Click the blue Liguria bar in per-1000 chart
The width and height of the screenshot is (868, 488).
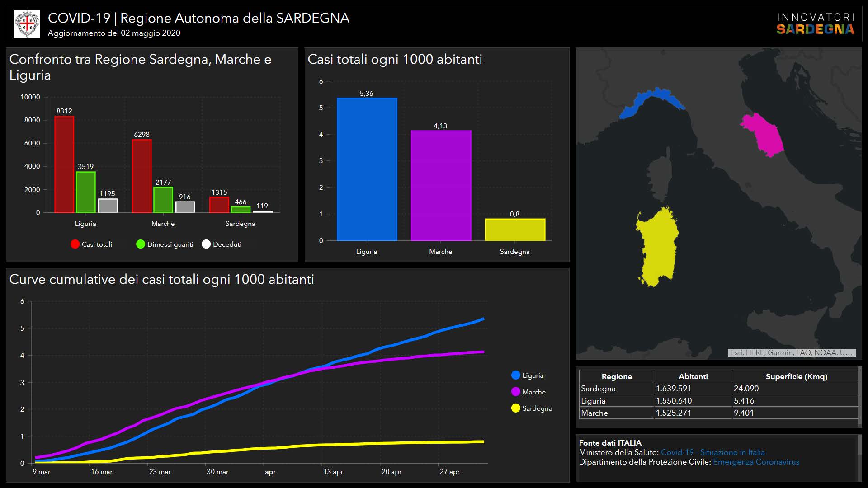click(x=367, y=169)
